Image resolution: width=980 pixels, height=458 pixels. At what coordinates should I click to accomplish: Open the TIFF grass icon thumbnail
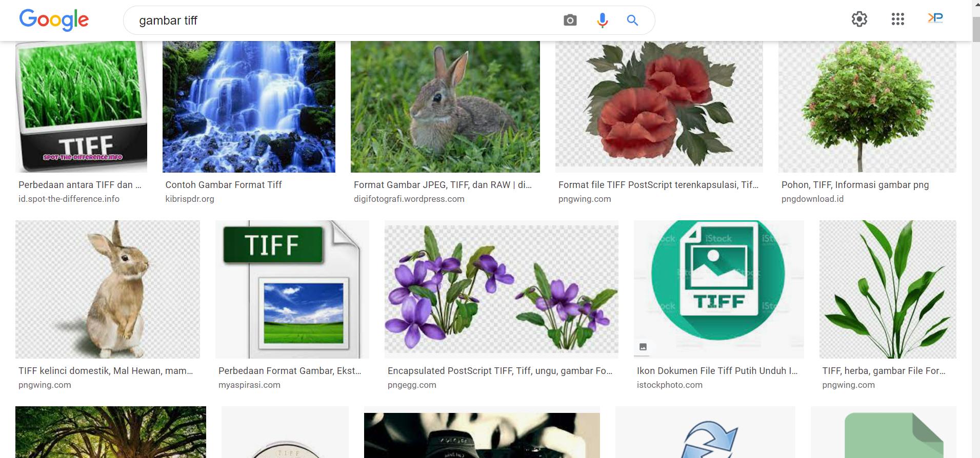point(81,107)
